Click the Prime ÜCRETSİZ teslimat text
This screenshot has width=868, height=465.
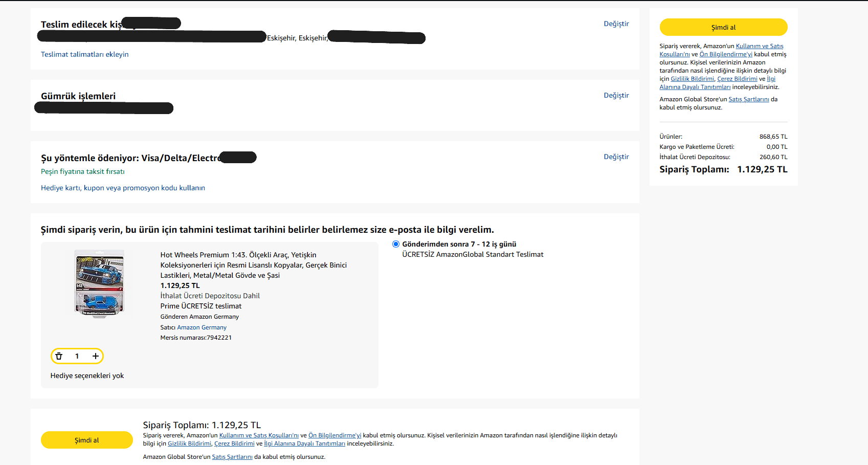coord(201,306)
